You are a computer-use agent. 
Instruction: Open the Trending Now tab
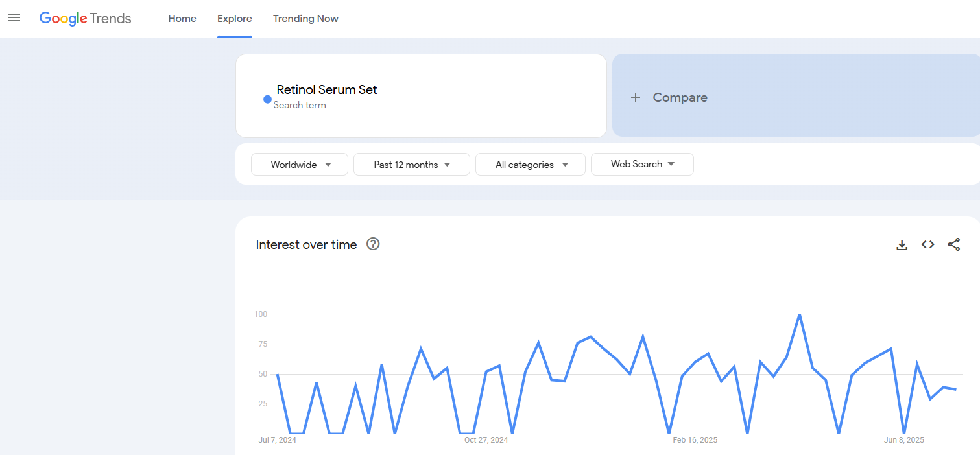[305, 19]
